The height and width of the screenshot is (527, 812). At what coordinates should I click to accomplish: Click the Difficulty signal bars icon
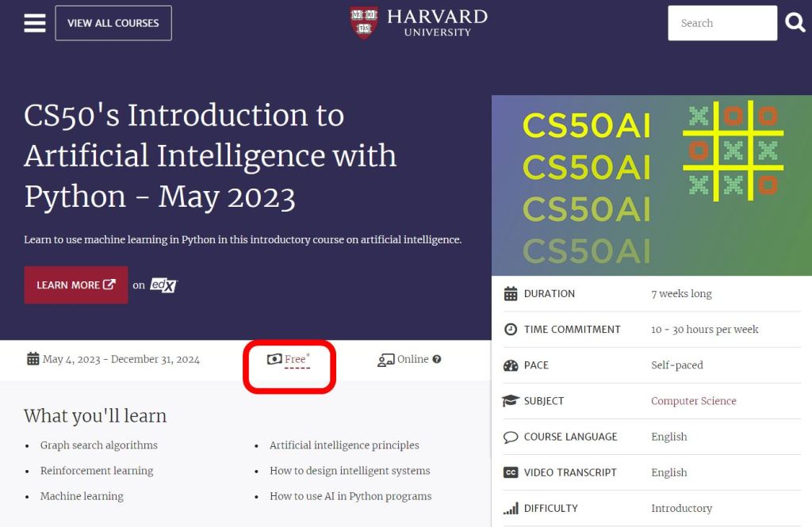click(511, 508)
